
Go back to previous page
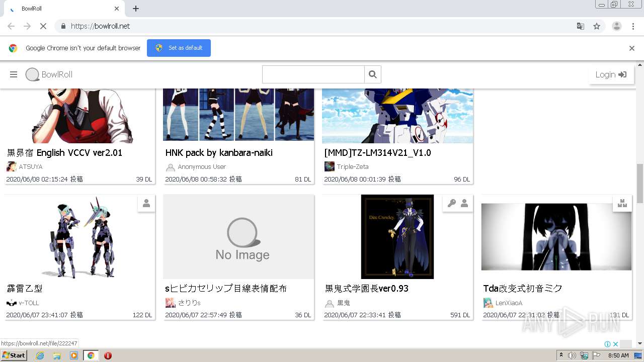pyautogui.click(x=11, y=26)
